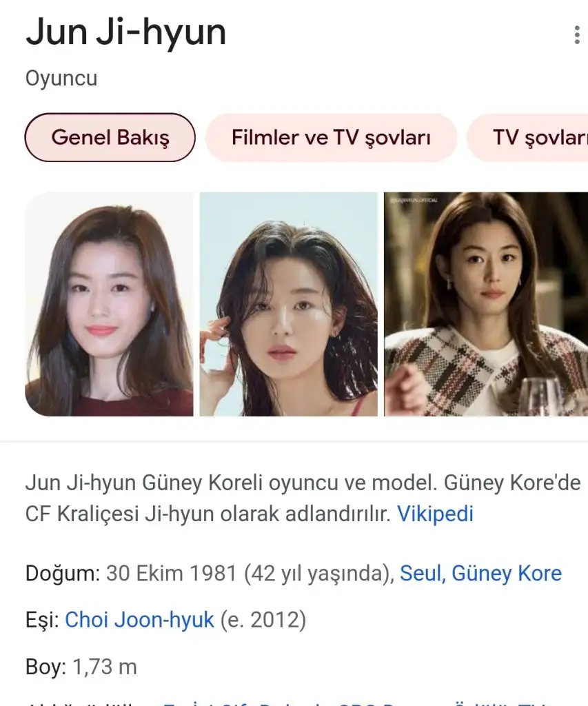Click the Eşi label
This screenshot has width=588, height=706.
point(42,620)
